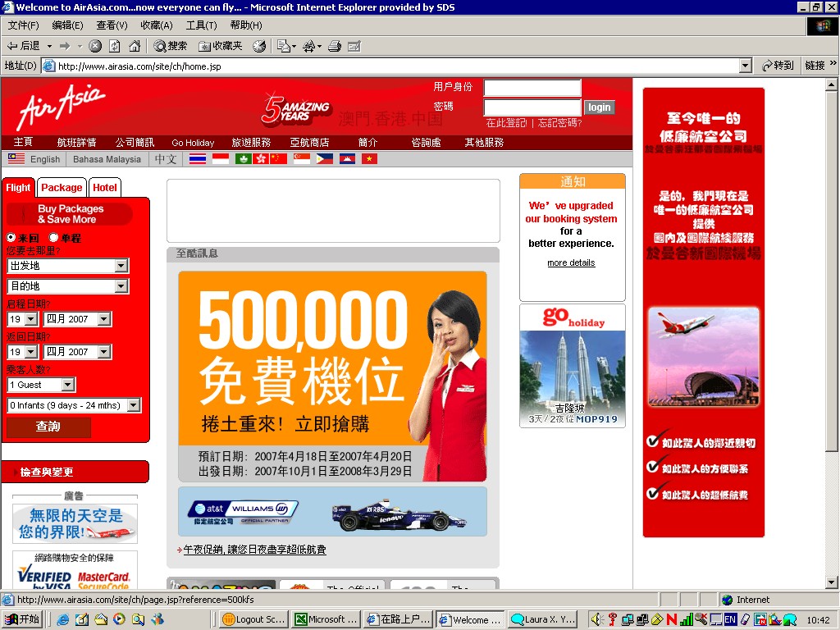Viewport: 840px width, 630px height.
Task: Open the 查看(V) menu
Action: click(112, 25)
